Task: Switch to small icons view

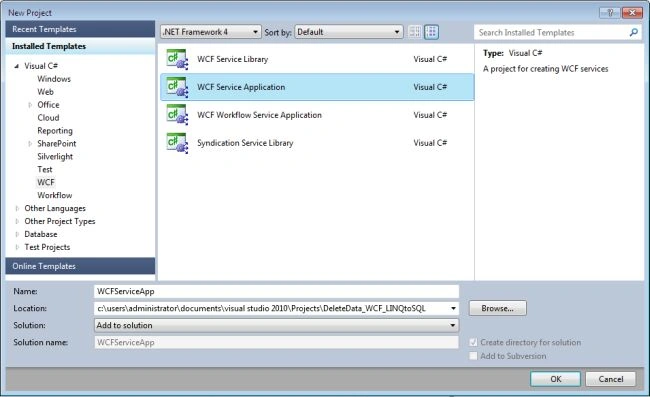Action: coord(415,32)
